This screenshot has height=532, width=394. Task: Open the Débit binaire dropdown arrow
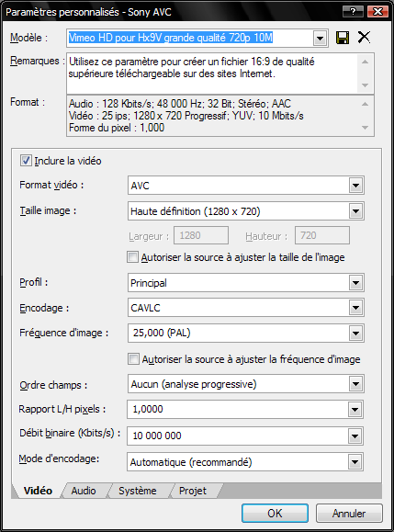(x=355, y=436)
